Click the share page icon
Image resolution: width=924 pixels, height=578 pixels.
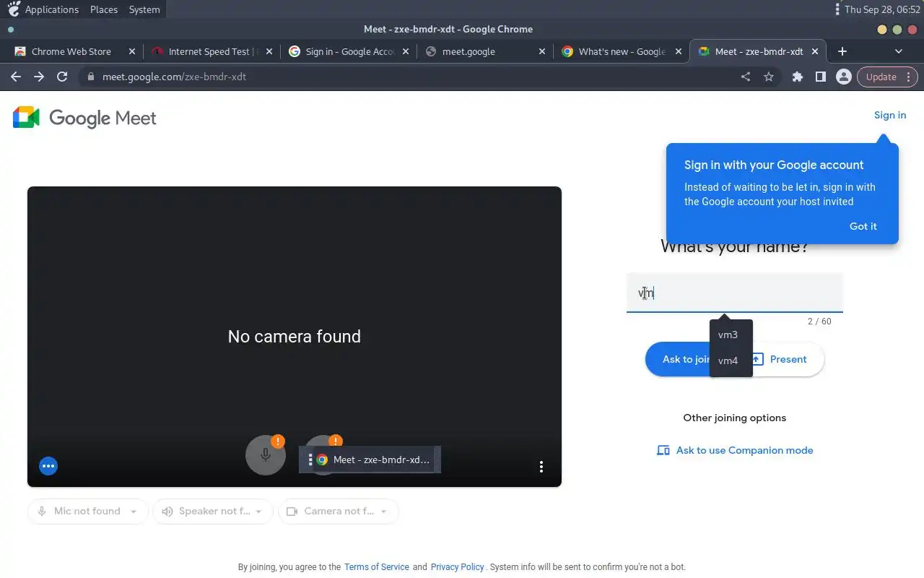(746, 77)
